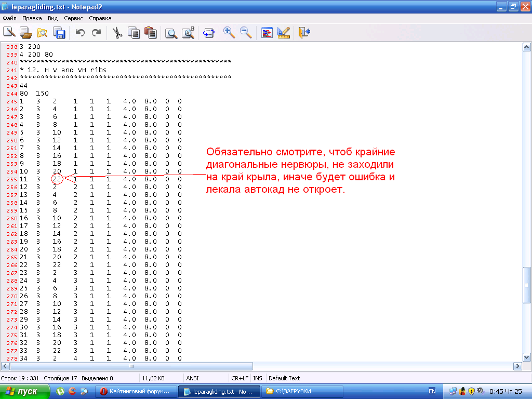Switch to Кайтинговый форум taskbar window
532x399 pixels.
click(x=135, y=391)
